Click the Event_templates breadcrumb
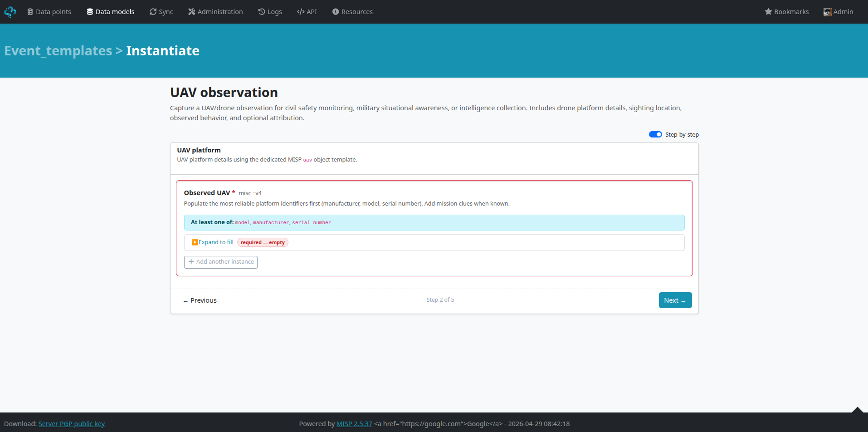868x432 pixels. [58, 51]
